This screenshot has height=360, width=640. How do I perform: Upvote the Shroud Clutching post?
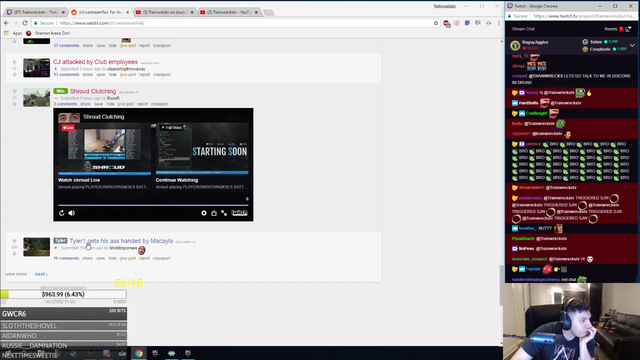click(15, 91)
